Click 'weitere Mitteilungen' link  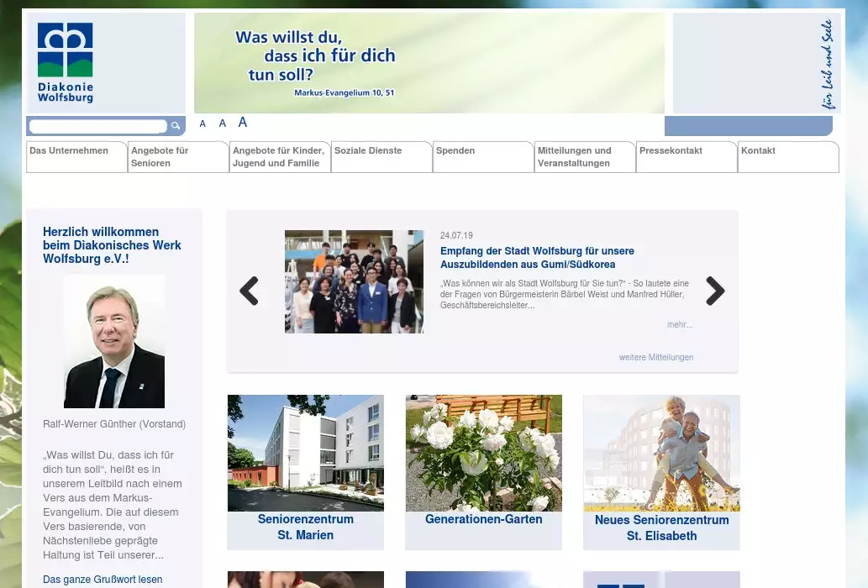point(656,357)
